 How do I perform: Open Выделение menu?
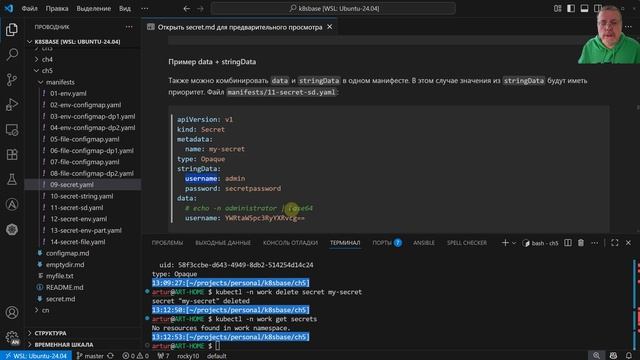click(x=93, y=8)
